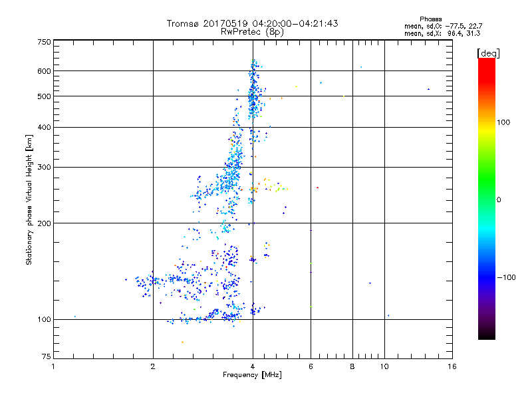Select the 'mean, sd,O: -77.5, 22.7' line
This screenshot has width=532, height=399.
[443, 26]
